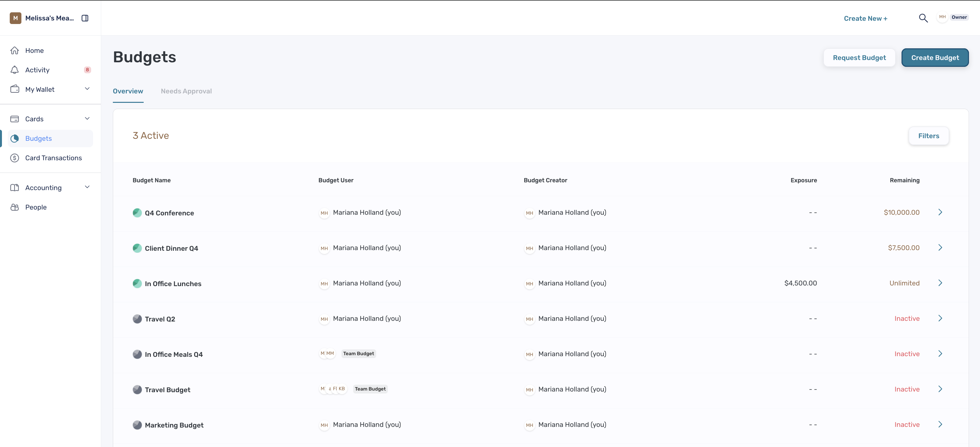Open People icon in sidebar

(15, 207)
